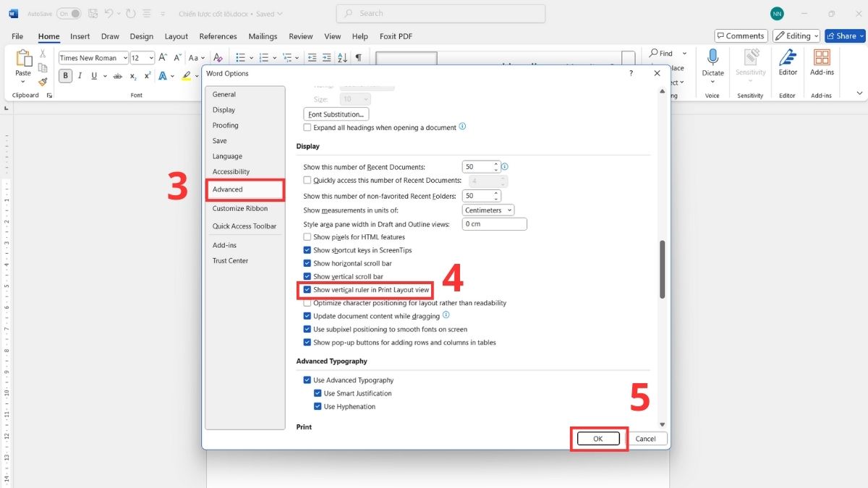Click the Decrease Font Size icon
This screenshot has height=488, width=868.
176,58
